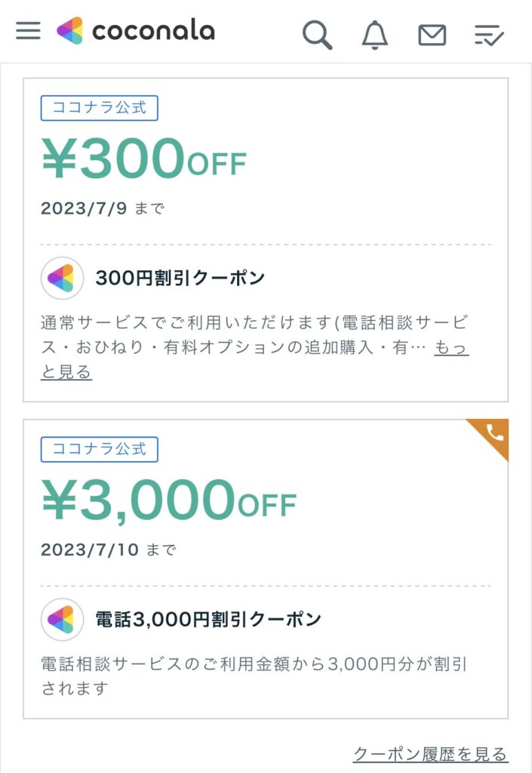Select the ¥300 OFF amount
Viewport: 532px width, 773px height.
pyautogui.click(x=143, y=159)
